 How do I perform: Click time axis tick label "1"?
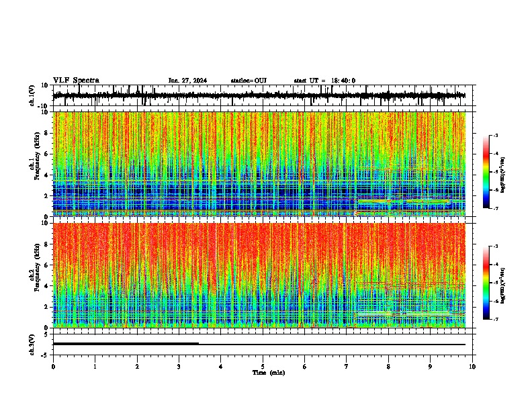tap(95, 367)
